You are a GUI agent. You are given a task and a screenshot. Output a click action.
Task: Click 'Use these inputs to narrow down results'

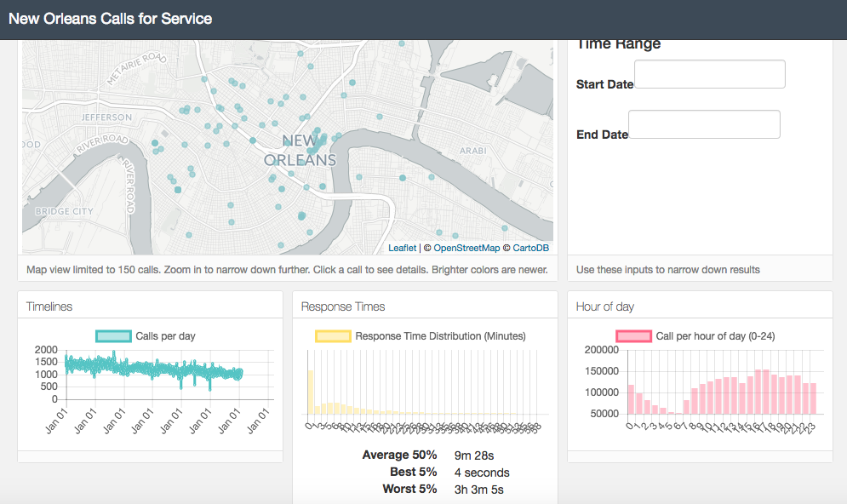[668, 270]
